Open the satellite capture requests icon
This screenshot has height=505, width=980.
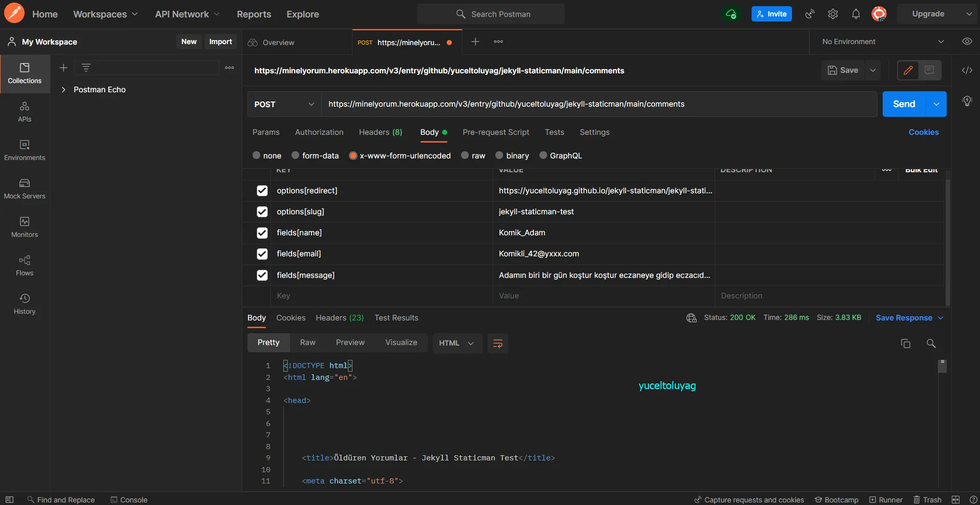click(810, 14)
